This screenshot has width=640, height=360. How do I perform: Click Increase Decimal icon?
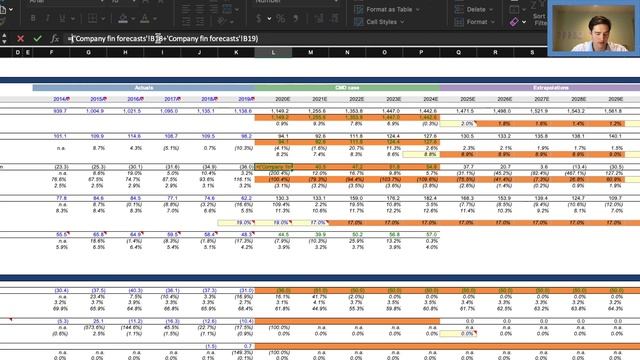(x=319, y=18)
